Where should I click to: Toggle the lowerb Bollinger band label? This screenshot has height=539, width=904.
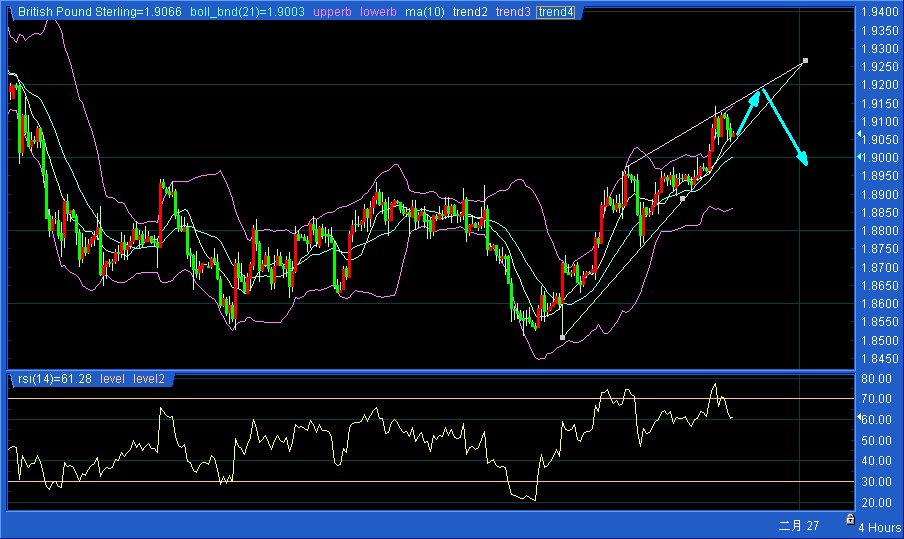377,12
